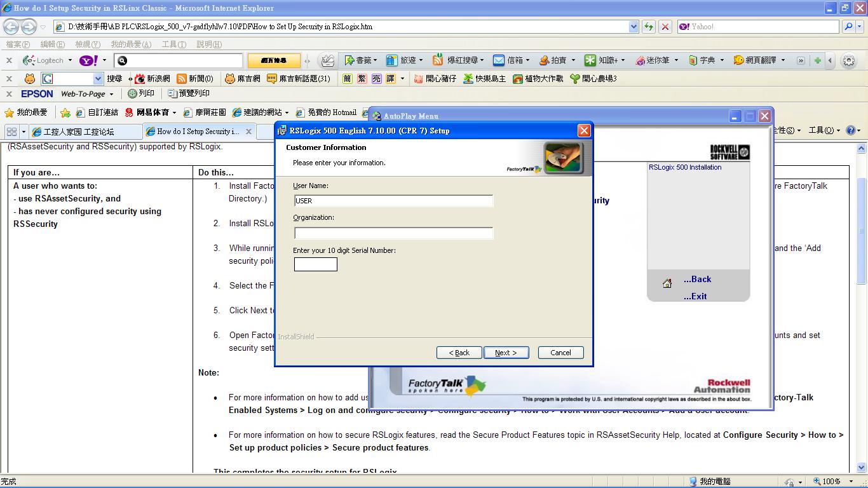Open the EPSON Web-To-Page dropdown
Viewport: 868px width, 488px height.
(x=111, y=94)
